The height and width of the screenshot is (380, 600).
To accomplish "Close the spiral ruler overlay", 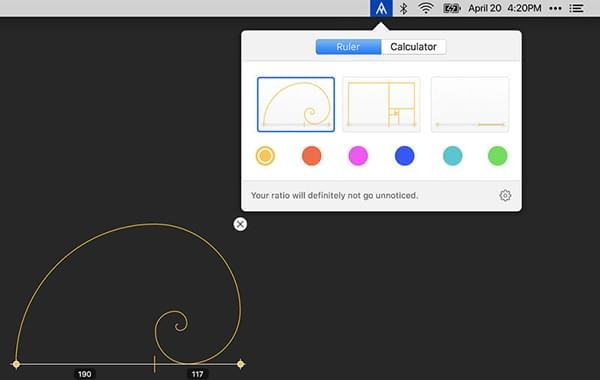I will pyautogui.click(x=240, y=224).
